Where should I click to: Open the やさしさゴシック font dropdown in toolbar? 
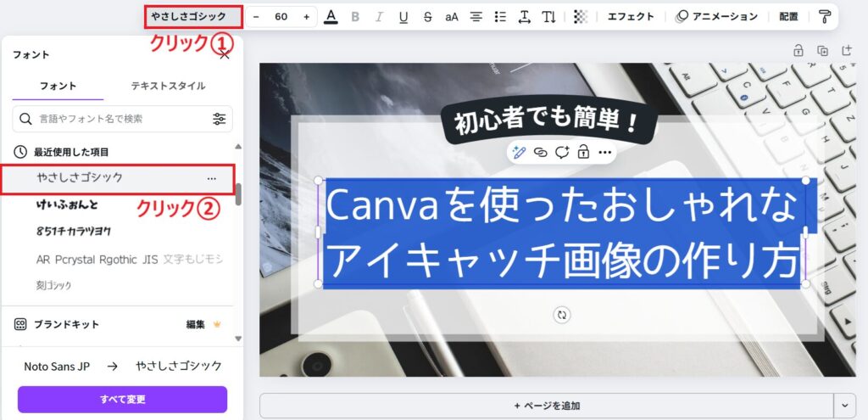[193, 16]
